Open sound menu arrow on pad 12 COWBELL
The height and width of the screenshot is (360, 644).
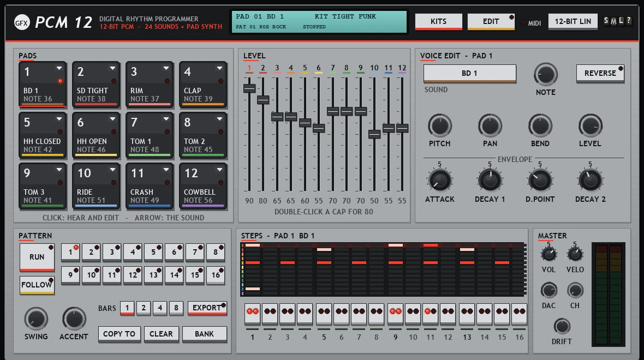pos(220,170)
